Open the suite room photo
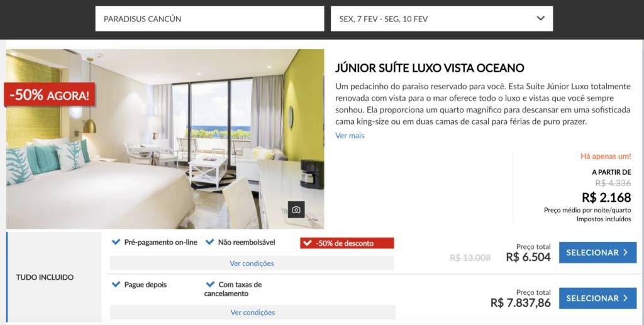This screenshot has width=644, height=325. (165, 139)
